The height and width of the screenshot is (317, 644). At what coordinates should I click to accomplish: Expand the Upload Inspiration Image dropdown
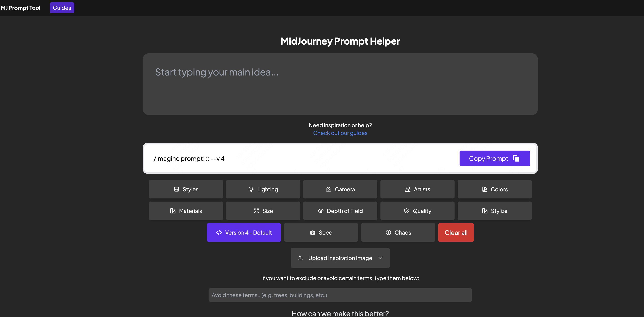click(x=380, y=258)
